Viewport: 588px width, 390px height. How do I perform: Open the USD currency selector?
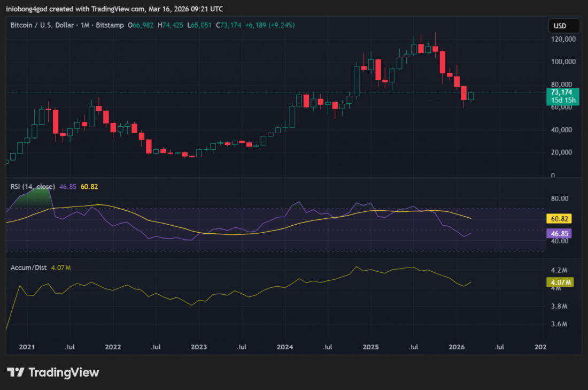click(564, 25)
